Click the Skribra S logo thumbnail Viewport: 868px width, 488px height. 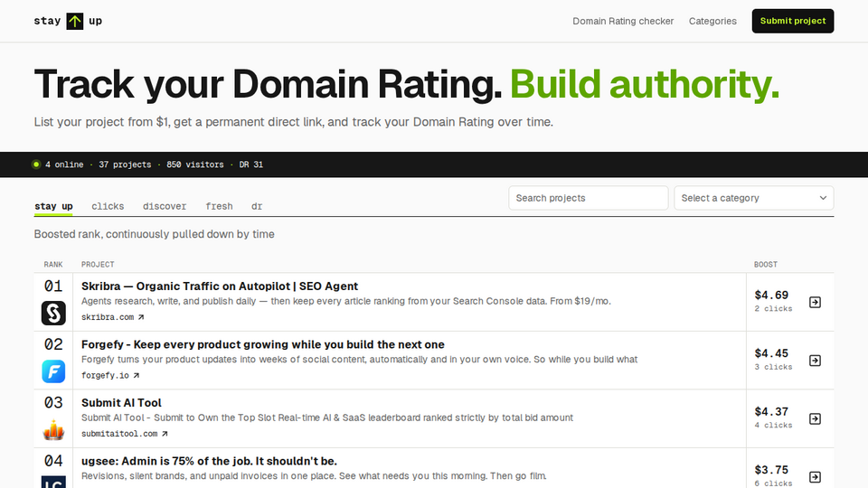click(x=53, y=314)
